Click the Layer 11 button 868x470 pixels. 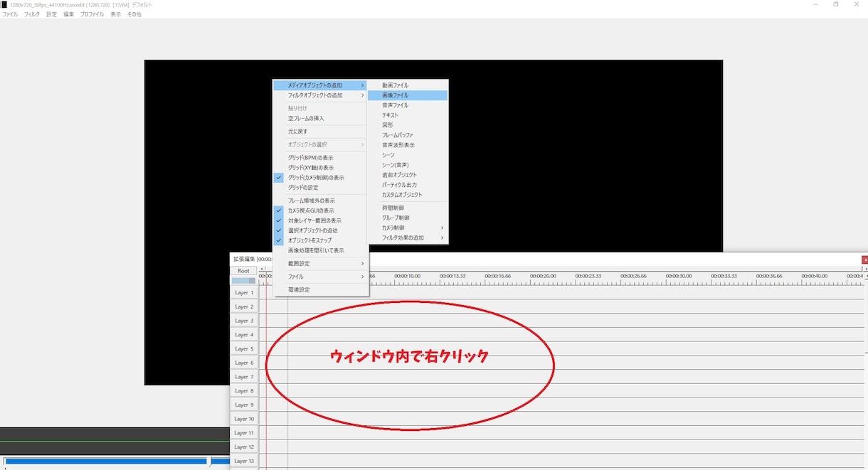(x=244, y=433)
